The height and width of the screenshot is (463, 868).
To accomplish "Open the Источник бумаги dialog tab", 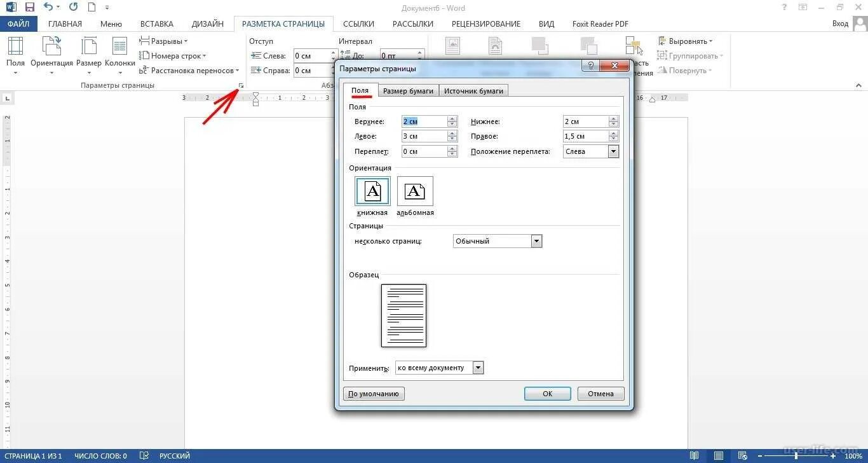I will [x=473, y=91].
